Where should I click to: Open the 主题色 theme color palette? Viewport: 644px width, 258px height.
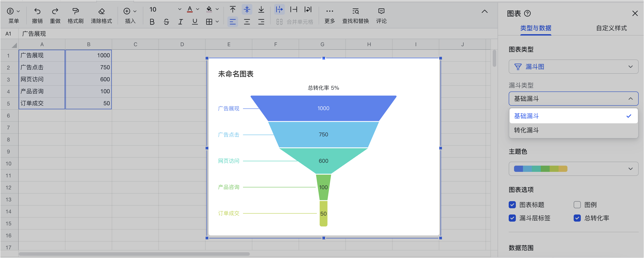point(573,169)
